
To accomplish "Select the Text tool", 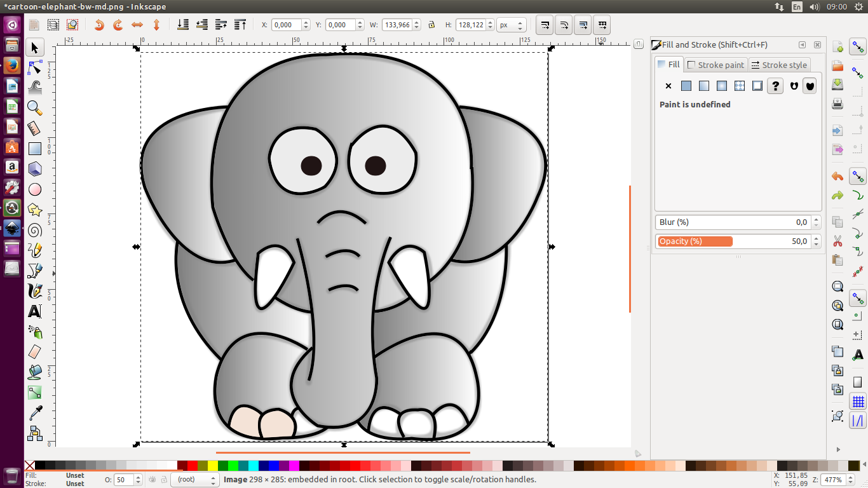I will [x=35, y=311].
